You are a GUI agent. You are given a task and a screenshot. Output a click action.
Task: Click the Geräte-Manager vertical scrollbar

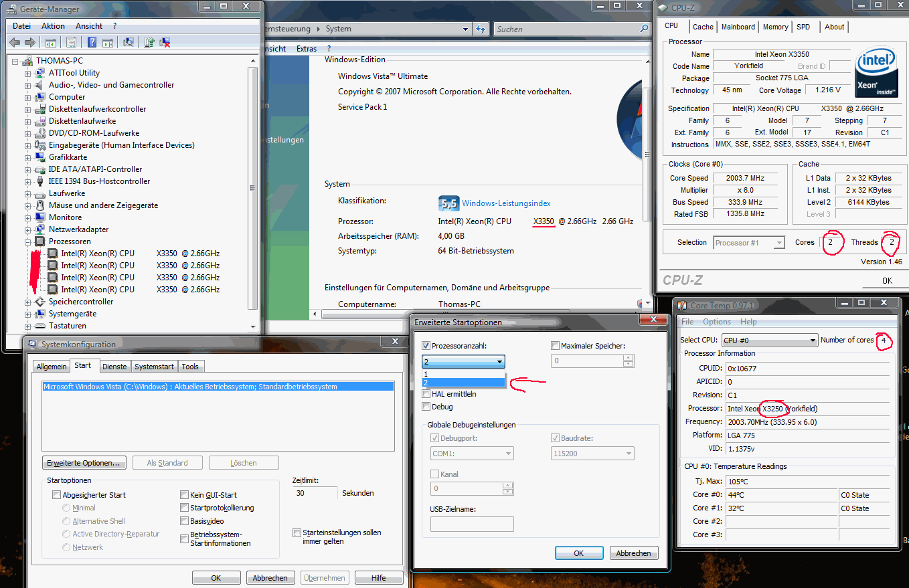coord(252,189)
